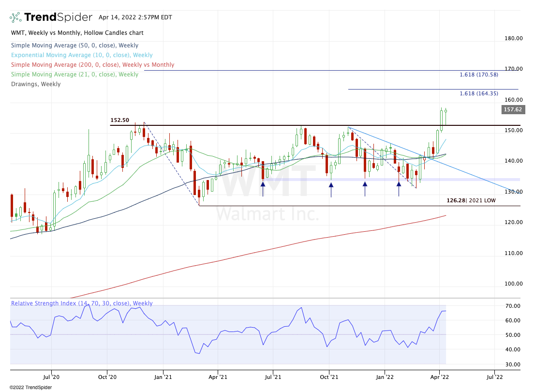Click the Jan '22 date axis label

(385, 377)
